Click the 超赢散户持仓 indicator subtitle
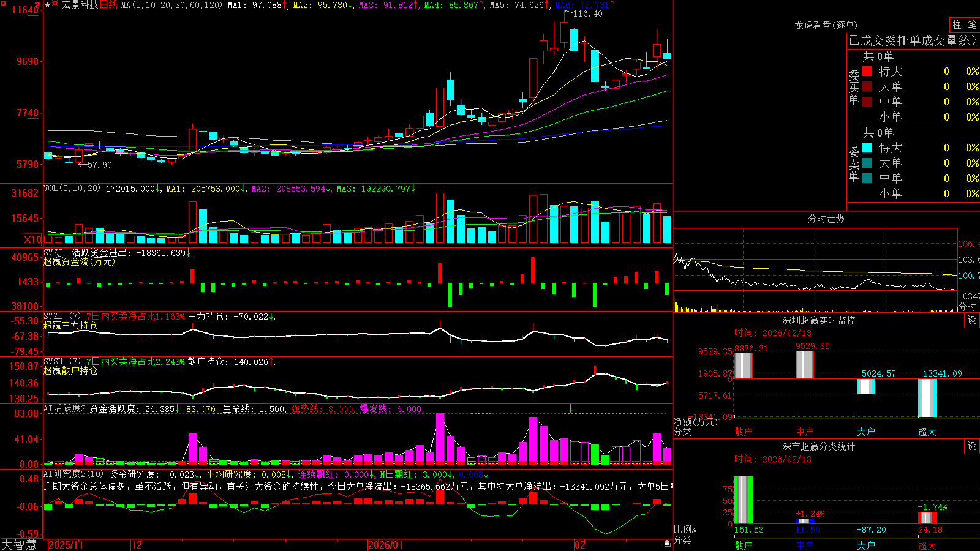 (x=70, y=370)
